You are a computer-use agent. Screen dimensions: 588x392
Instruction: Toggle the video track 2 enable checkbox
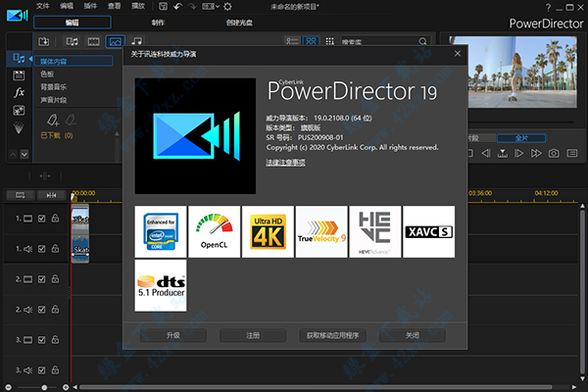click(x=41, y=279)
